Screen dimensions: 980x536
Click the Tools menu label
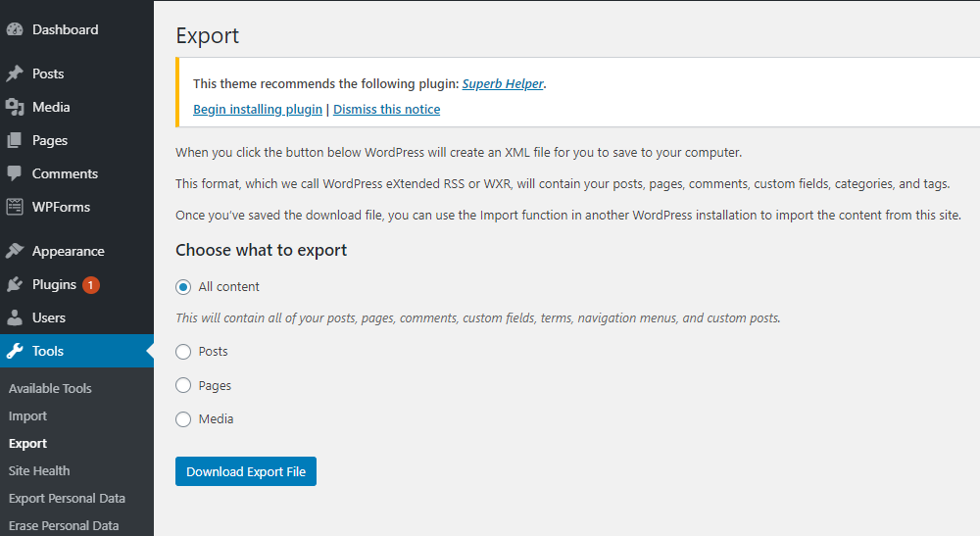coord(48,351)
